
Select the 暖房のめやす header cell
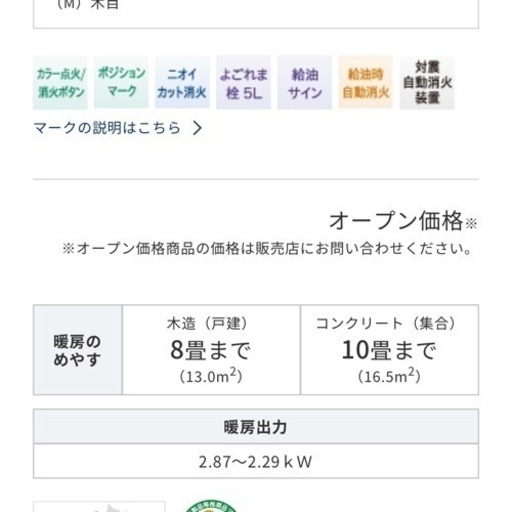coord(78,350)
